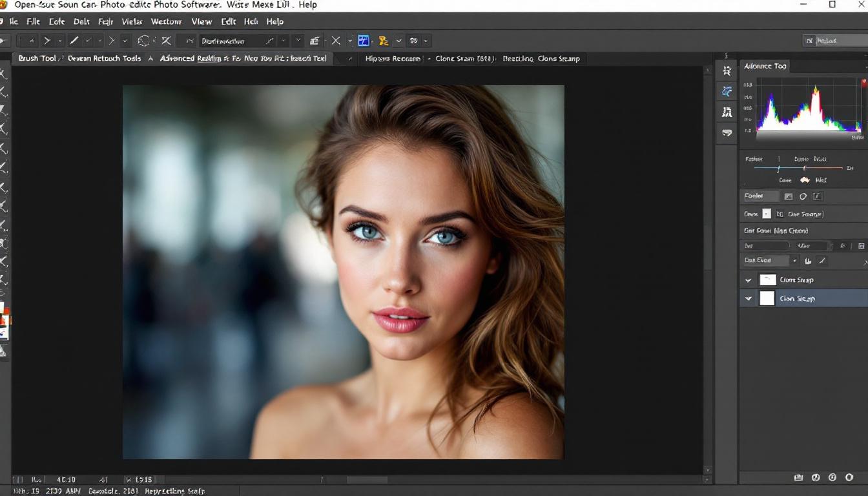Click the 'Aduer' input field
Viewport: 868px width, 496px height.
(812, 246)
